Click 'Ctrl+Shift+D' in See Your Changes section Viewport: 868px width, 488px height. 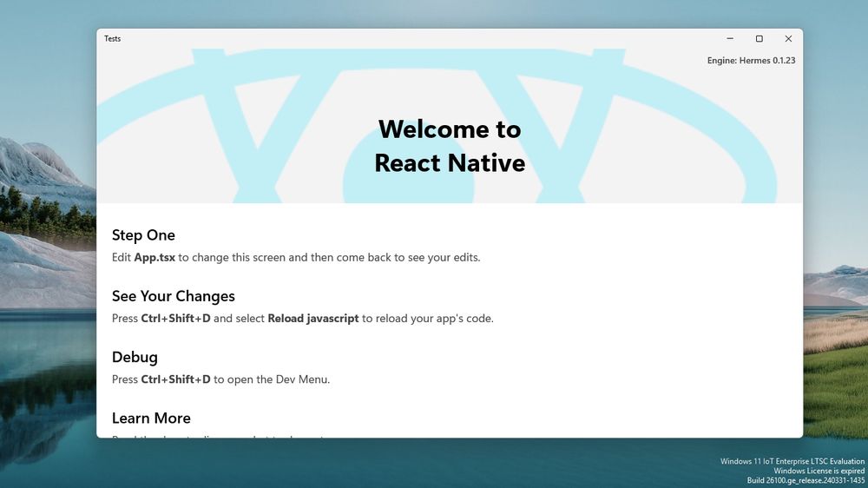tap(175, 319)
